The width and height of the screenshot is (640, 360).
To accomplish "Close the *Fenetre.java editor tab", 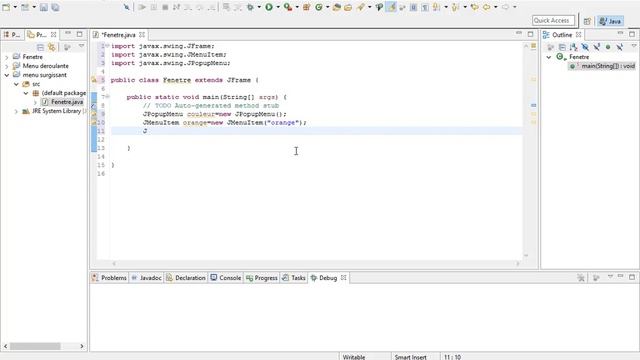I will (x=142, y=35).
